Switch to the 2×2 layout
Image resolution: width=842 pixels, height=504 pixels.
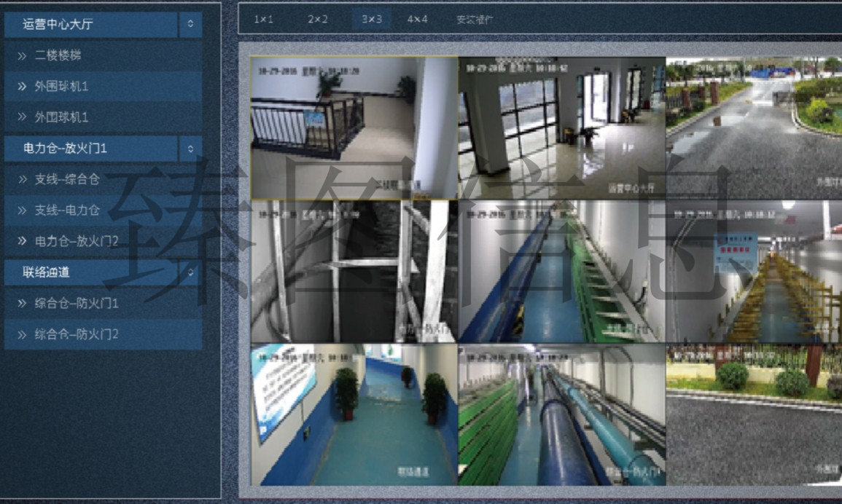click(317, 20)
